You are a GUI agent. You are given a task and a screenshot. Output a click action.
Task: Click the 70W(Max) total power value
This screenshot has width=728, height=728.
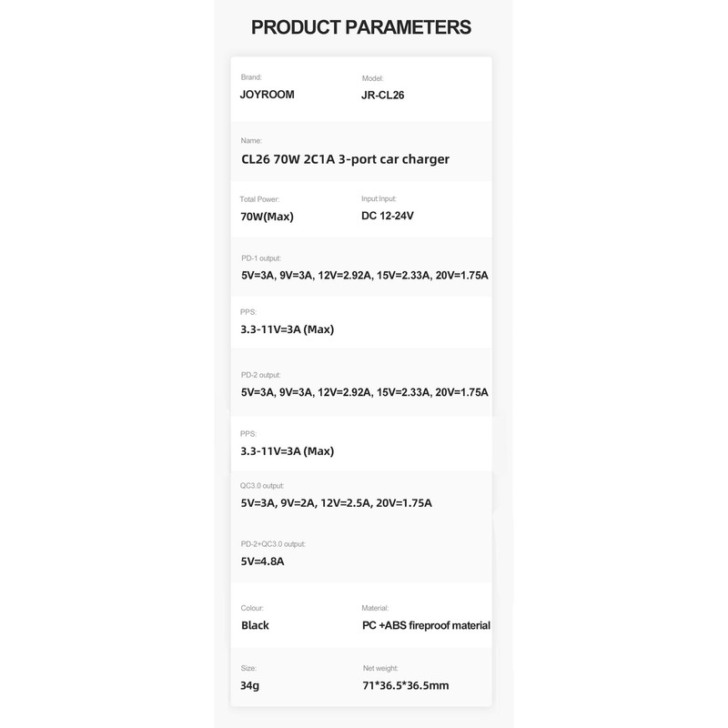pos(267,217)
